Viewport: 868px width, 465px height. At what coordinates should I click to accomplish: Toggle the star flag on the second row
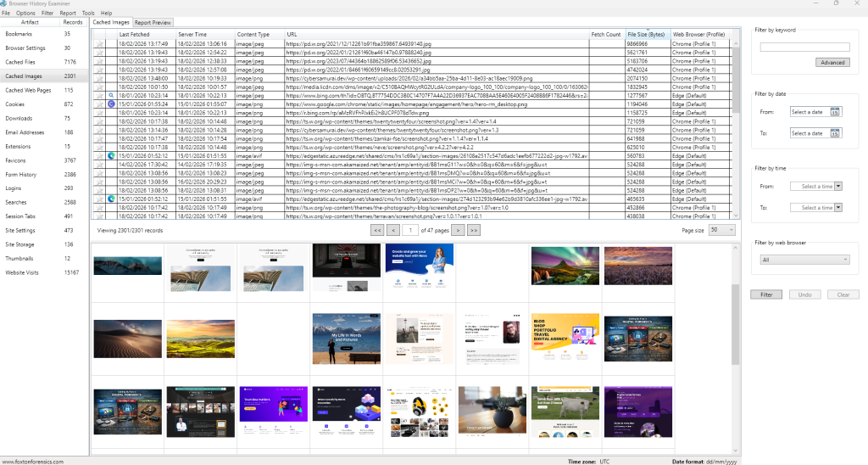(100, 52)
